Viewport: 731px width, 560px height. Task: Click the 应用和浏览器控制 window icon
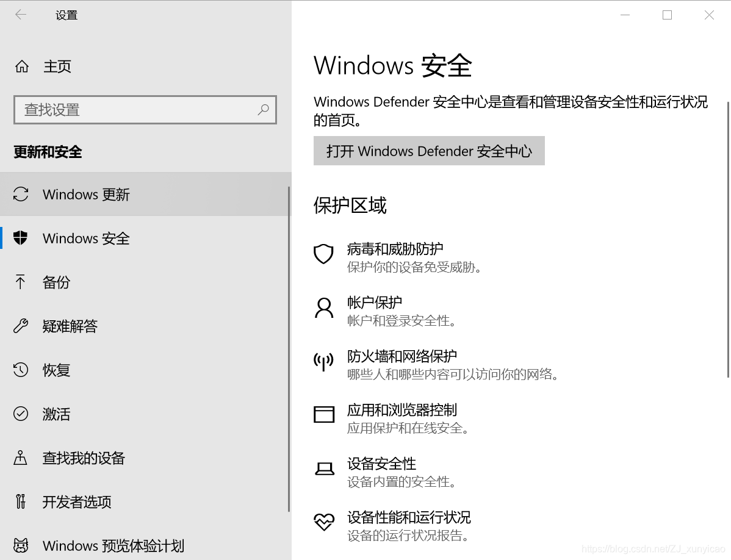324,414
